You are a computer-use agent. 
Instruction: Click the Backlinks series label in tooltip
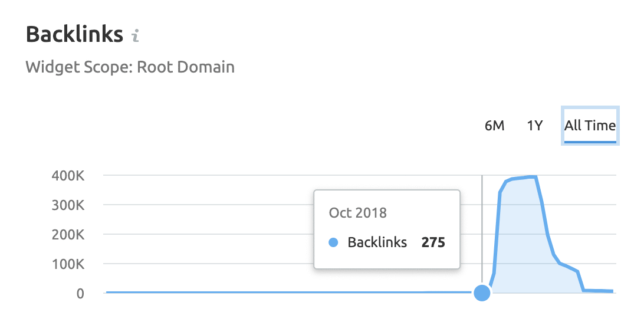click(377, 242)
